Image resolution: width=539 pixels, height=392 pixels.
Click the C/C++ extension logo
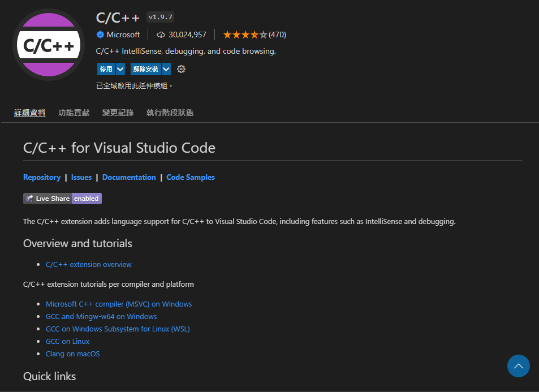point(49,45)
